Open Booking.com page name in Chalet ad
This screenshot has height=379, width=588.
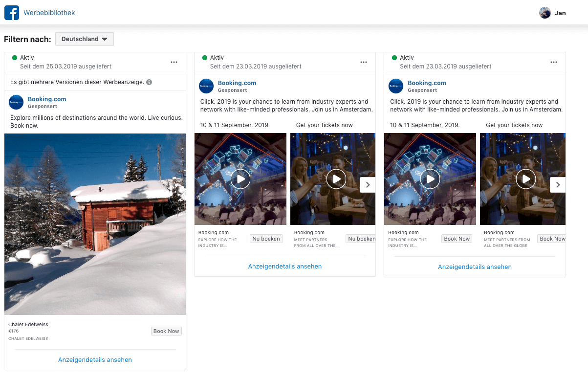(47, 99)
